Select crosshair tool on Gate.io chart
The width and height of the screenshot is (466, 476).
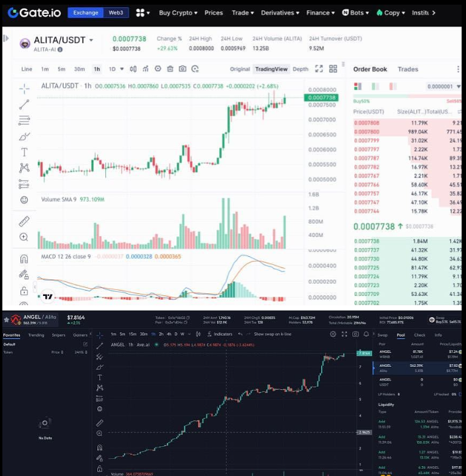pyautogui.click(x=24, y=89)
